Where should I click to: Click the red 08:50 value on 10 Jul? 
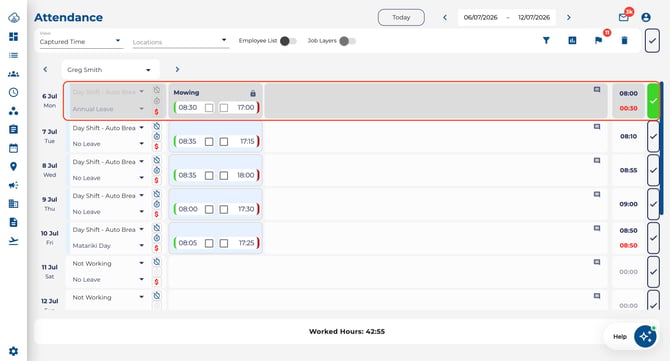click(x=628, y=245)
